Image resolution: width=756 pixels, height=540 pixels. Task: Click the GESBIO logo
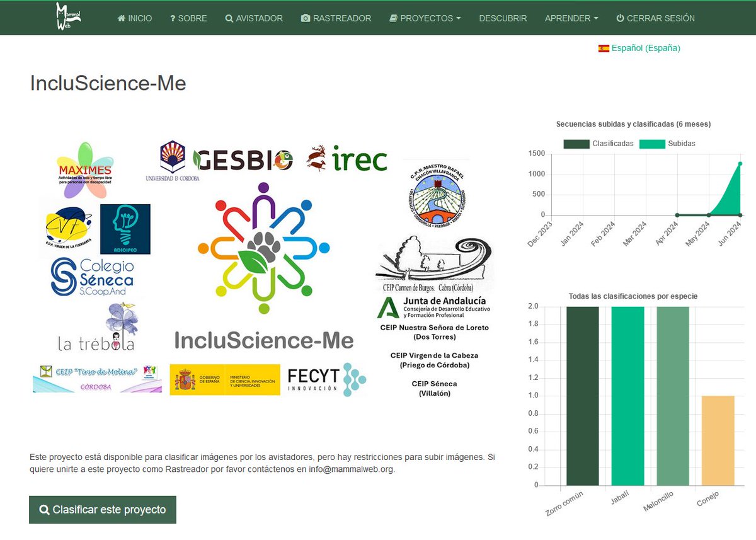(243, 159)
